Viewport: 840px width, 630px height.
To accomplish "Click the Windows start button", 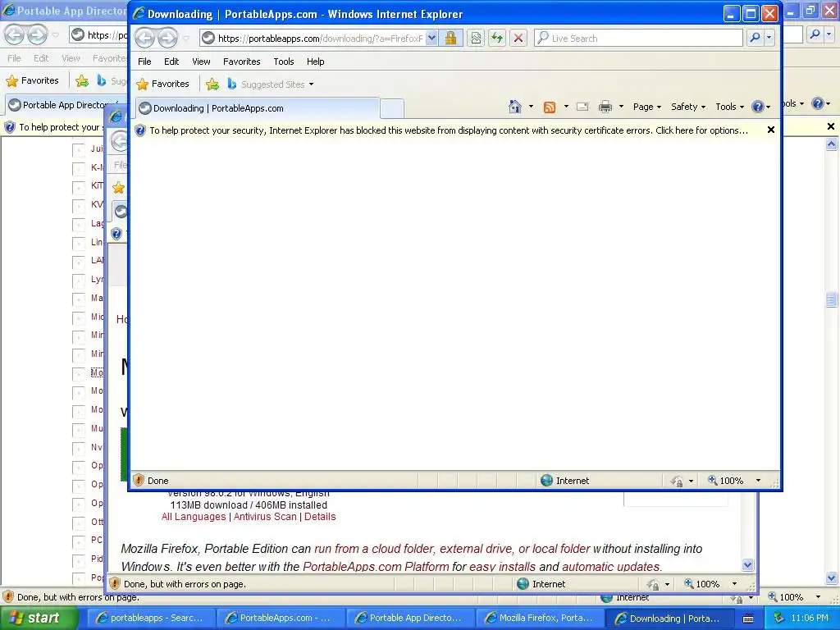I will coord(38,618).
